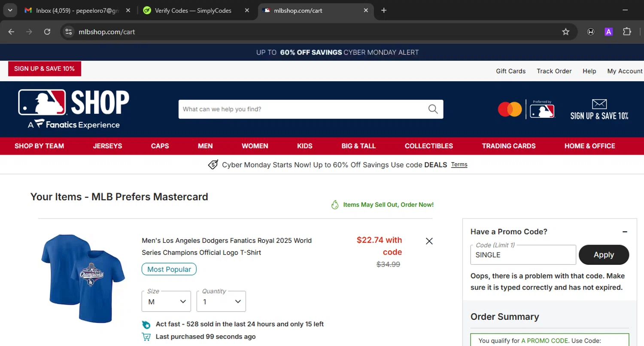Image resolution: width=644 pixels, height=346 pixels.
Task: Click the promo code field containing SINGLE
Action: (523, 255)
